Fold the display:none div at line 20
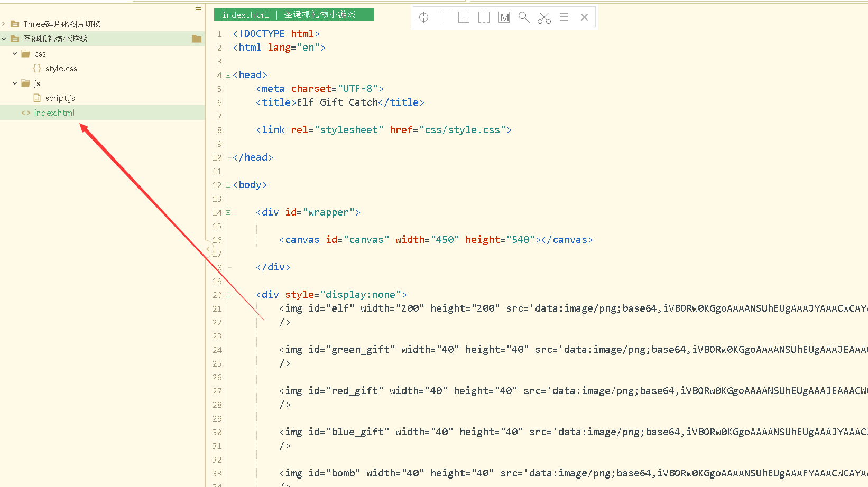This screenshot has height=487, width=868. point(228,295)
